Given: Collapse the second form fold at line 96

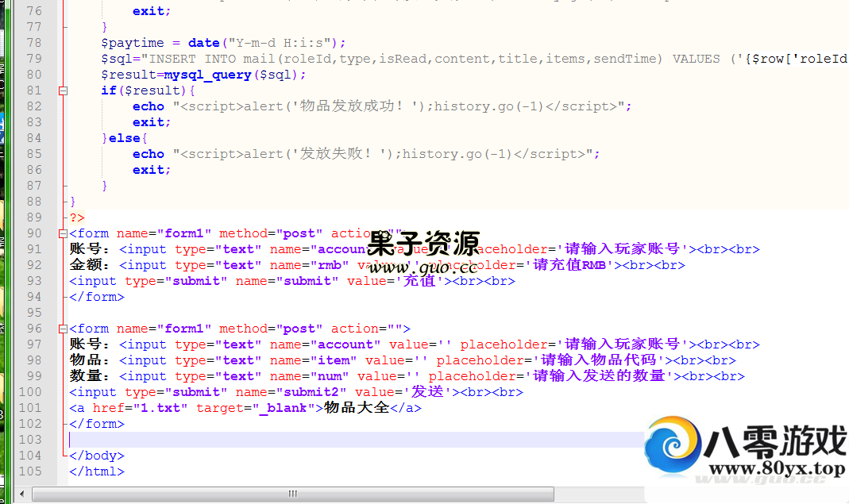Looking at the screenshot, I should click(x=63, y=329).
